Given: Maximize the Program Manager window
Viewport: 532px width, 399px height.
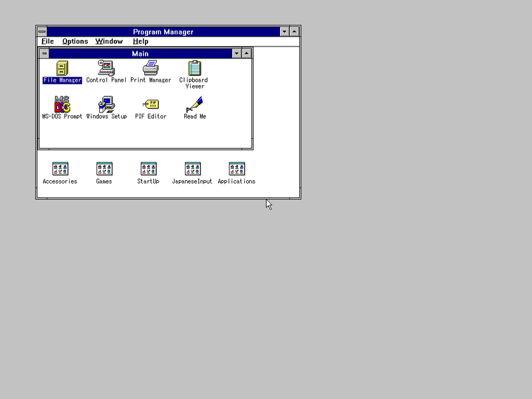Looking at the screenshot, I should click(x=295, y=31).
